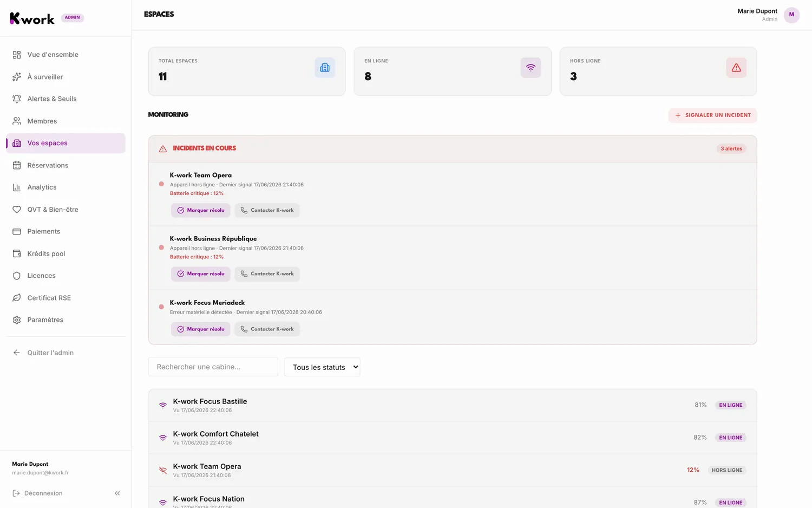Contact K-work for Focus Meriadeck incident

267,329
